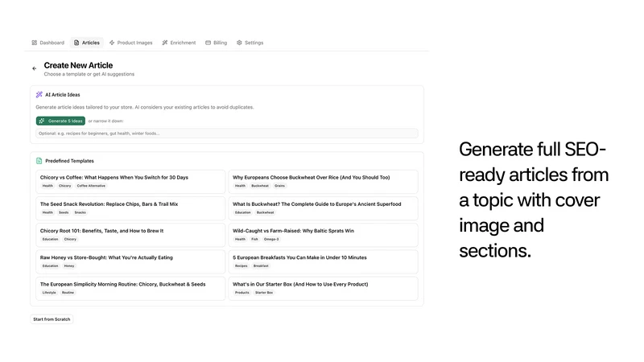Select the Chicory Root 101 template

click(x=130, y=235)
